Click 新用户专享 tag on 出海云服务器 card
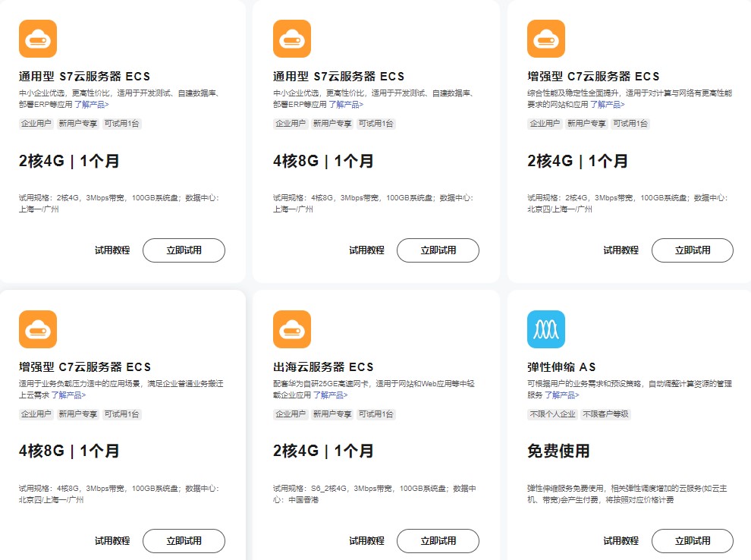The image size is (751, 560). point(332,414)
